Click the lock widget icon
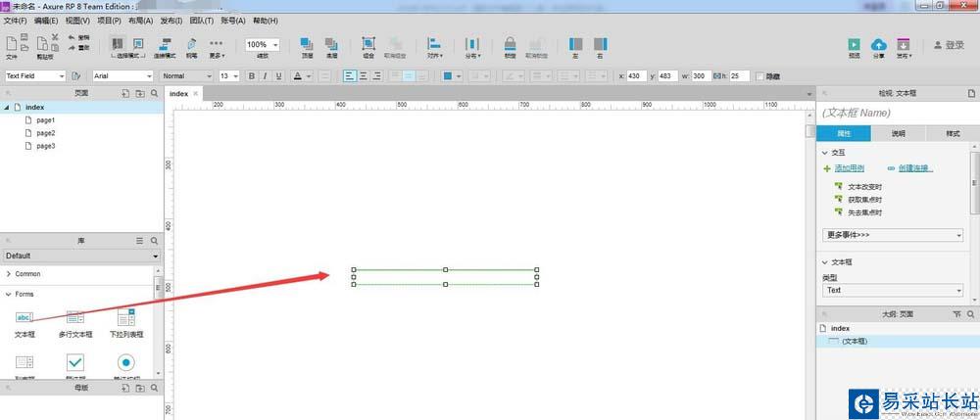This screenshot has width=980, height=420. pos(510,44)
